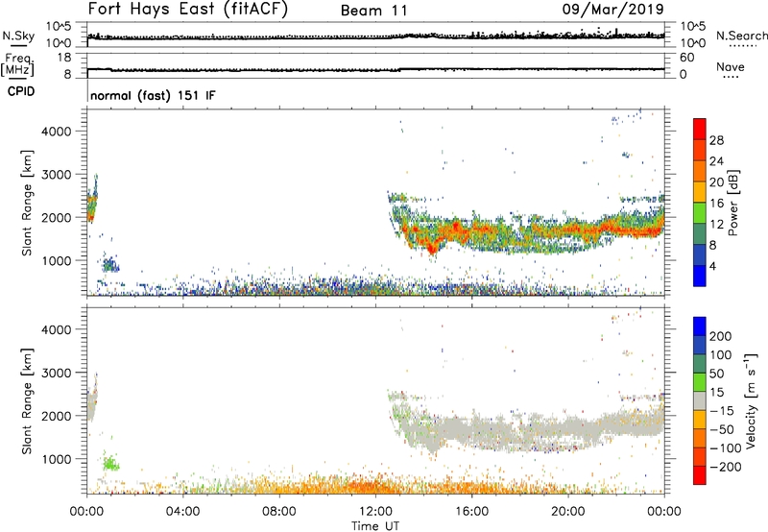
Task: Click the '16:00' time tick label
Action: pyautogui.click(x=471, y=512)
